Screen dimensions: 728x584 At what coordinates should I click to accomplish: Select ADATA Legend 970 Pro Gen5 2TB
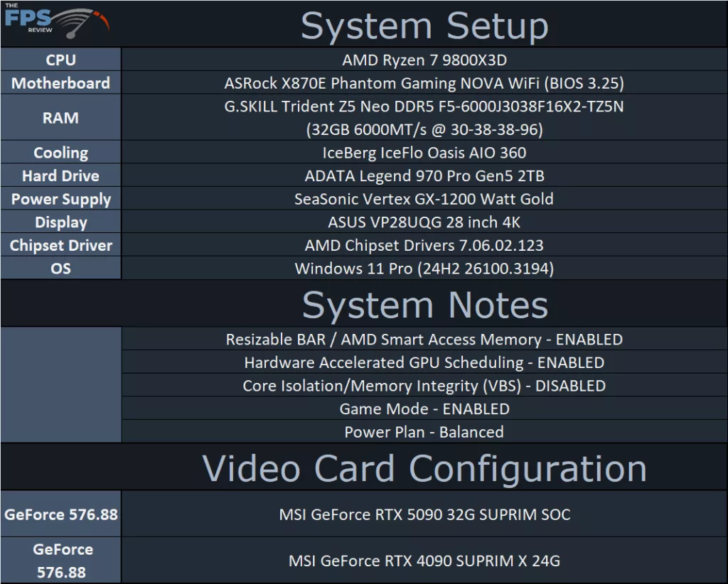click(x=424, y=175)
